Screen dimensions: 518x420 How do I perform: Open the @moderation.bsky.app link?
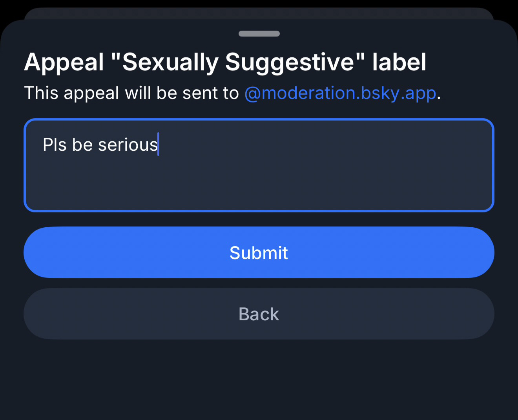pyautogui.click(x=340, y=93)
